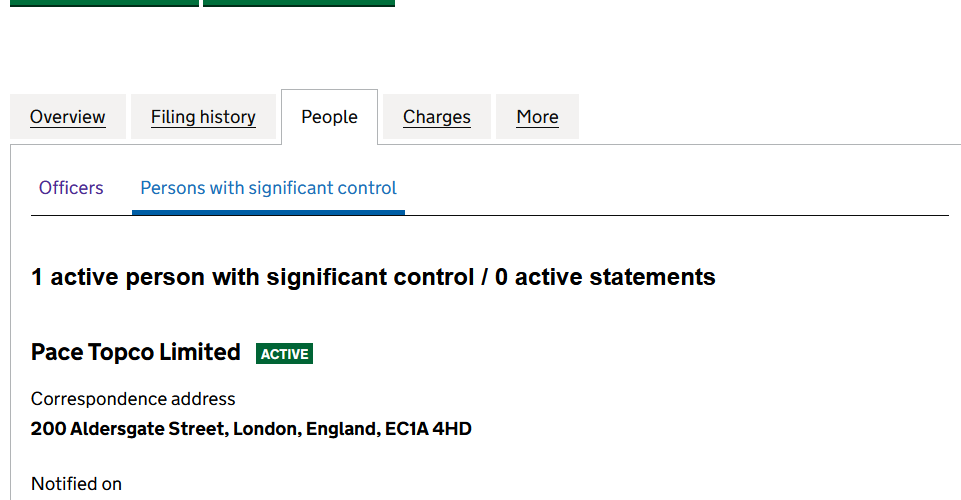The width and height of the screenshot is (961, 500).
Task: Click the word 'London' in the address
Action: point(266,429)
